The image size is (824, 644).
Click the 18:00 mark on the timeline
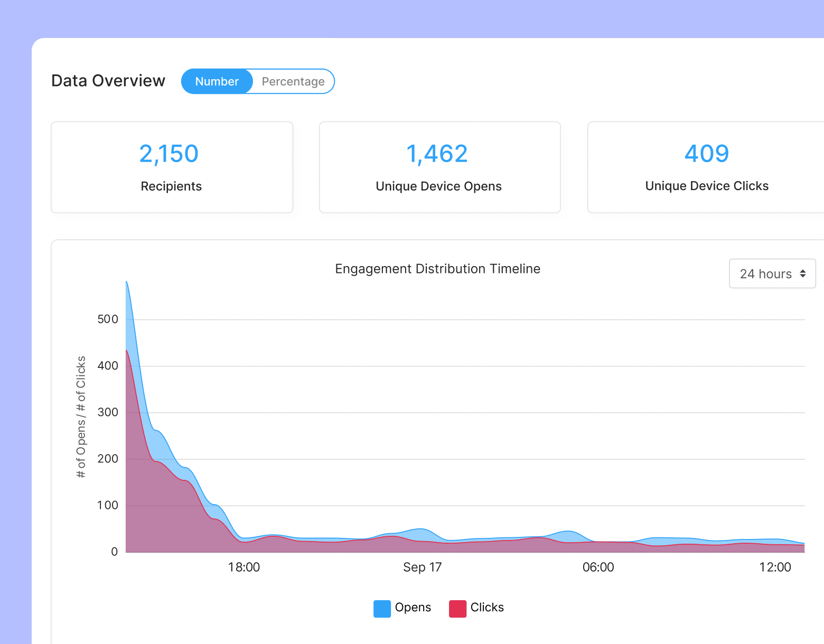tap(244, 567)
